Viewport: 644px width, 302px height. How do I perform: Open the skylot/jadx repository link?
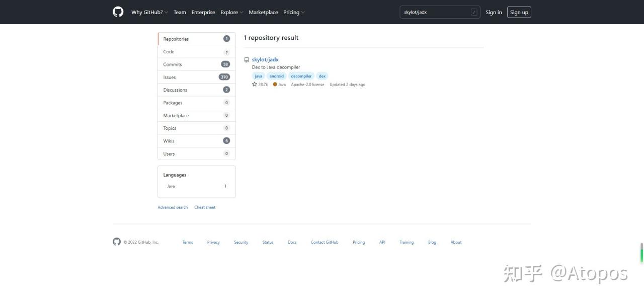coord(265,59)
